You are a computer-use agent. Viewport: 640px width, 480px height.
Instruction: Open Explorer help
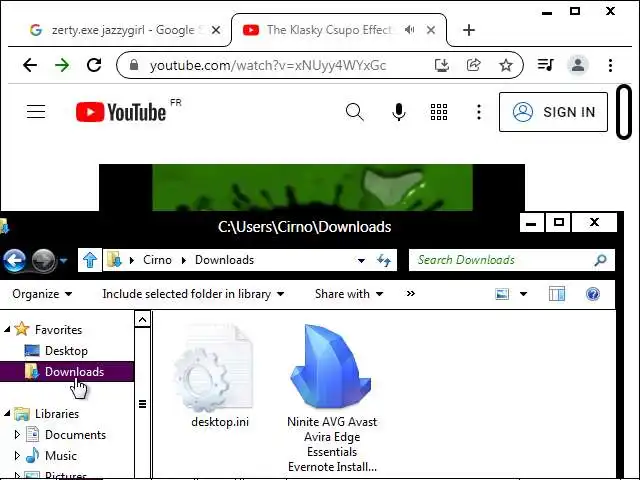tap(593, 294)
